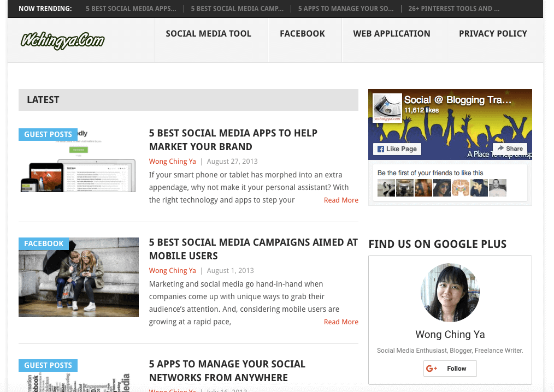The image size is (554, 392).
Task: Open the Facebook menu item
Action: click(x=303, y=33)
